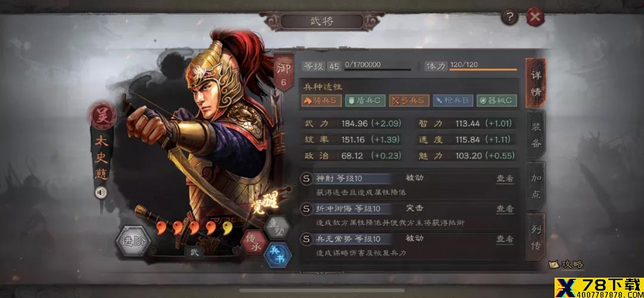View details of 兵无常势 skill

(x=505, y=239)
